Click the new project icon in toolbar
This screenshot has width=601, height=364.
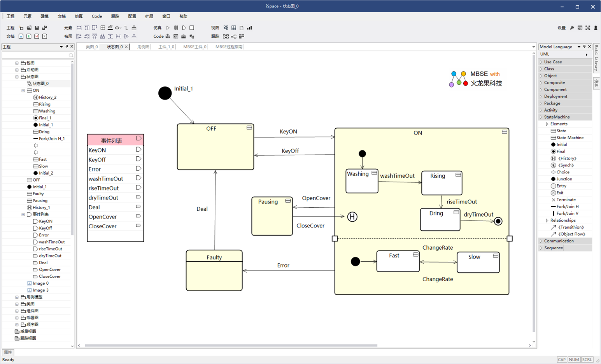tap(21, 28)
